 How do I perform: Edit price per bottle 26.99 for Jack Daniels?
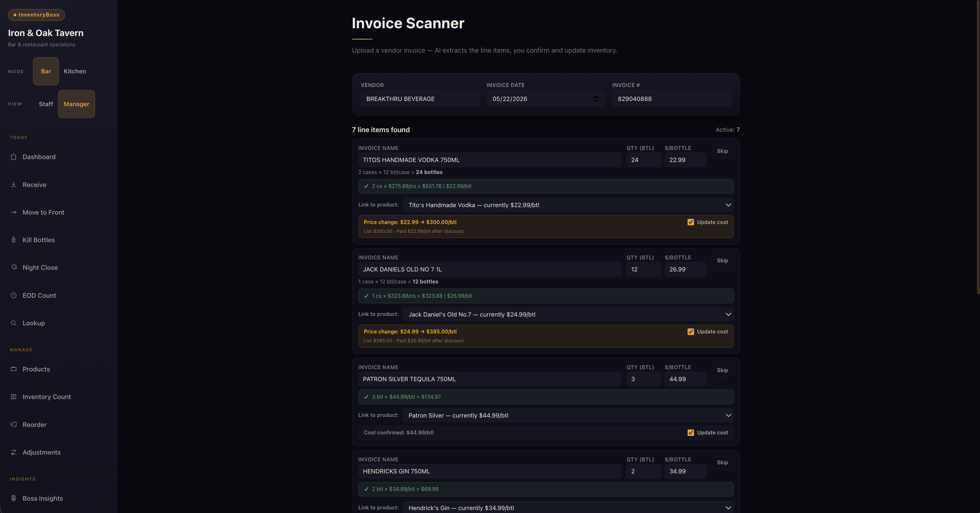685,269
